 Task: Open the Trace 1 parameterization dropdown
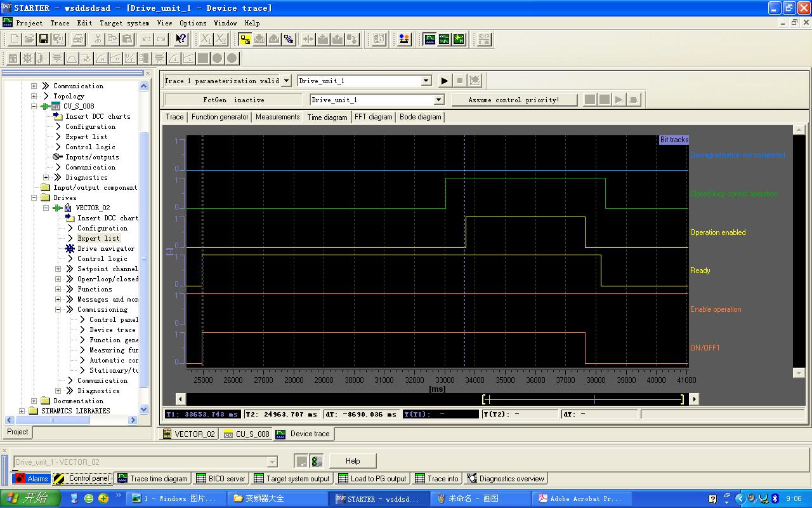point(286,81)
